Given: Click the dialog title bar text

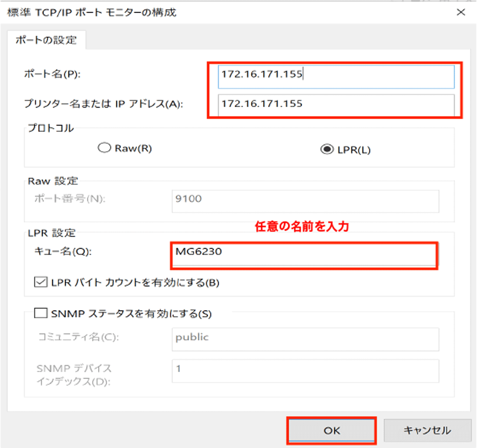Looking at the screenshot, I should coord(92,13).
